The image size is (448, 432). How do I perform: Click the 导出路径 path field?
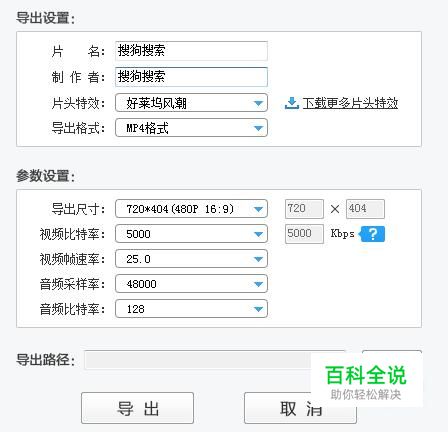[215, 360]
